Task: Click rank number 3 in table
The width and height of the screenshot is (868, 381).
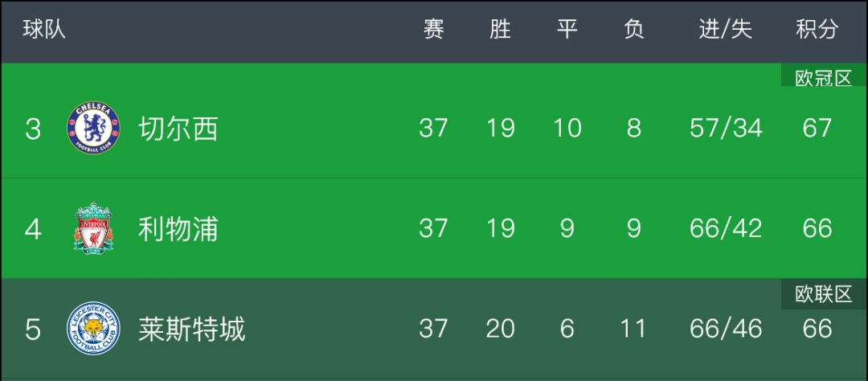Action: tap(33, 129)
